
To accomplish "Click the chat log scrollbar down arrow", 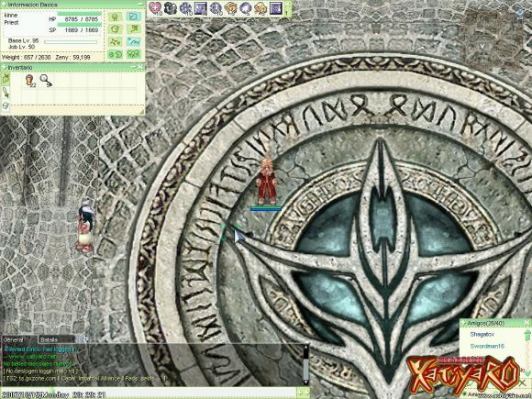I will [306, 382].
